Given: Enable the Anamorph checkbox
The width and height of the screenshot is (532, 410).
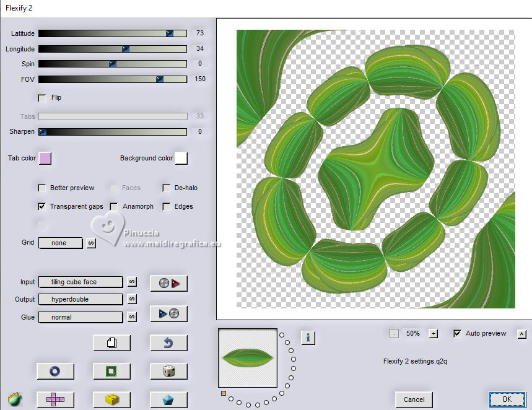Looking at the screenshot, I should [114, 206].
